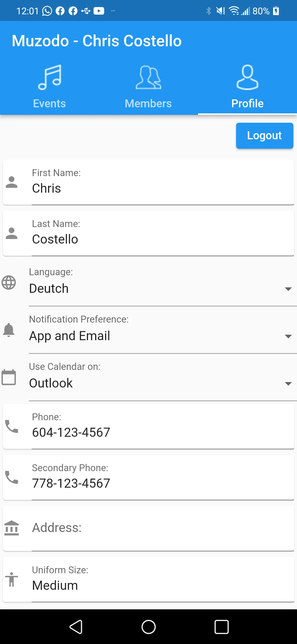The width and height of the screenshot is (297, 644).
Task: Tap the calendar icon beside Outlook
Action: 9,377
